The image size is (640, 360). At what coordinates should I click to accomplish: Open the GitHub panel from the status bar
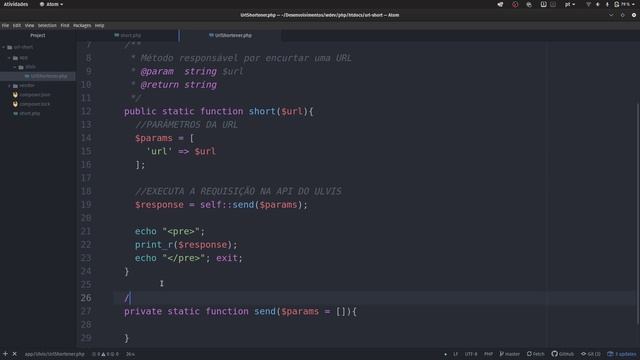562,354
